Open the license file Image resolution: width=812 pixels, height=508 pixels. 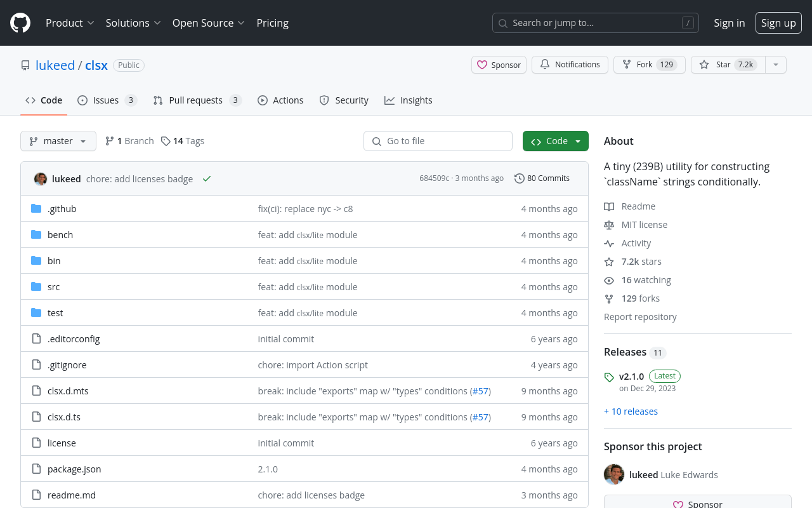point(62,443)
